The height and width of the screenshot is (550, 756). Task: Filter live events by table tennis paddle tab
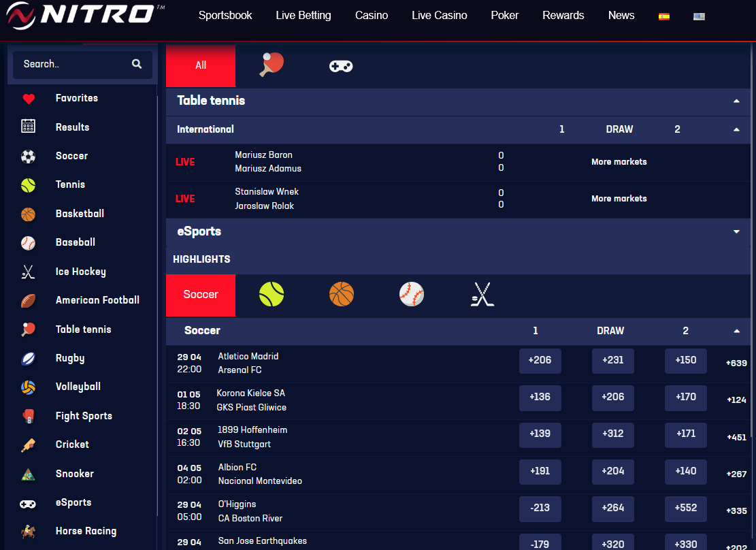tap(272, 65)
